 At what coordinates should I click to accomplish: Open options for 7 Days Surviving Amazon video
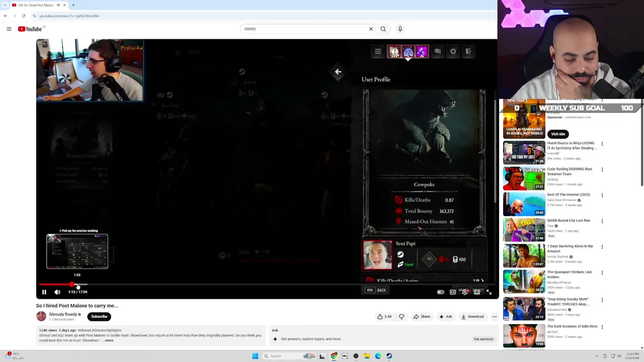click(602, 247)
